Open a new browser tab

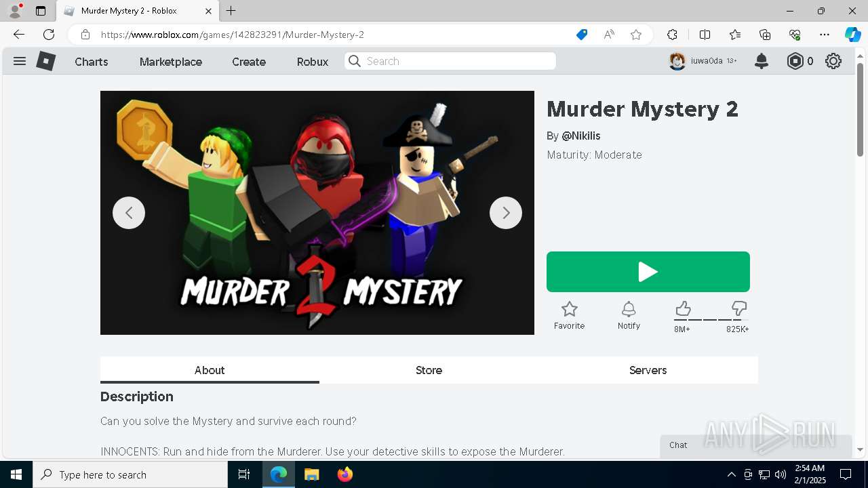(231, 11)
